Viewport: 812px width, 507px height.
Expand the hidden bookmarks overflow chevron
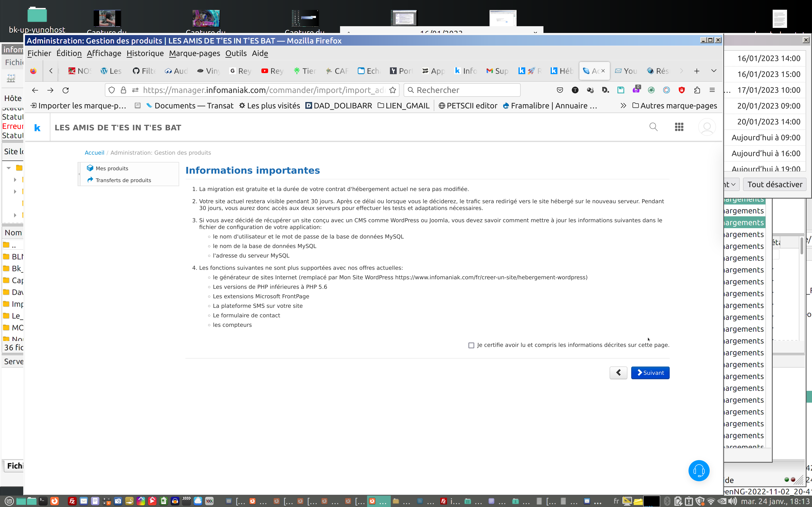tap(623, 106)
